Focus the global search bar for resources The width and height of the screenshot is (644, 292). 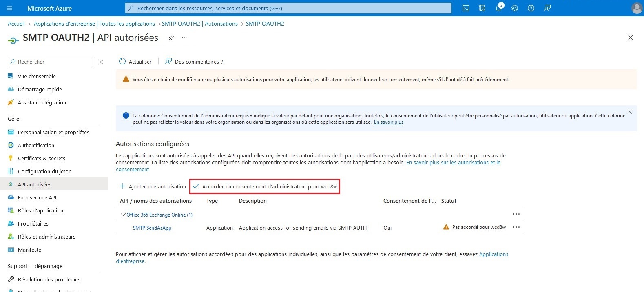point(288,8)
